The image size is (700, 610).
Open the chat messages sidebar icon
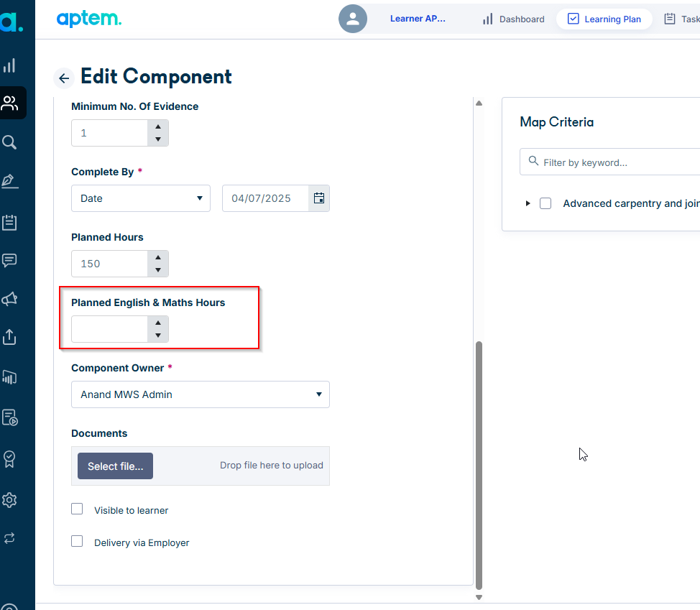coord(9,260)
